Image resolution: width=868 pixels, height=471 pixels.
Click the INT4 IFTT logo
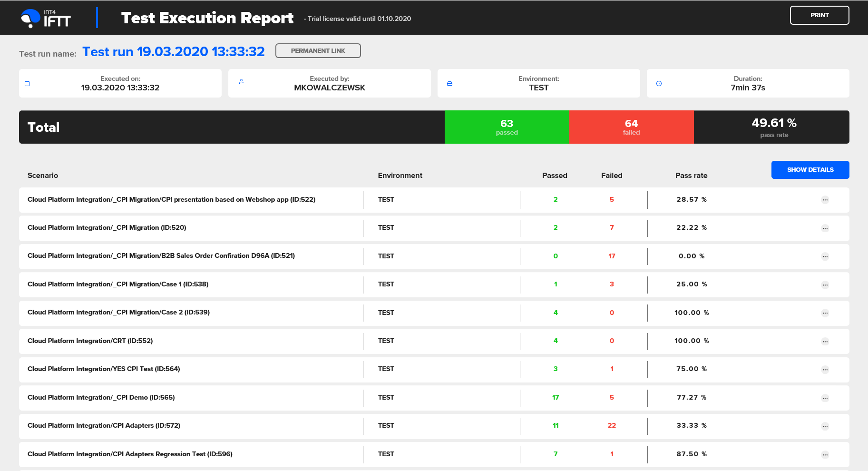(x=46, y=18)
